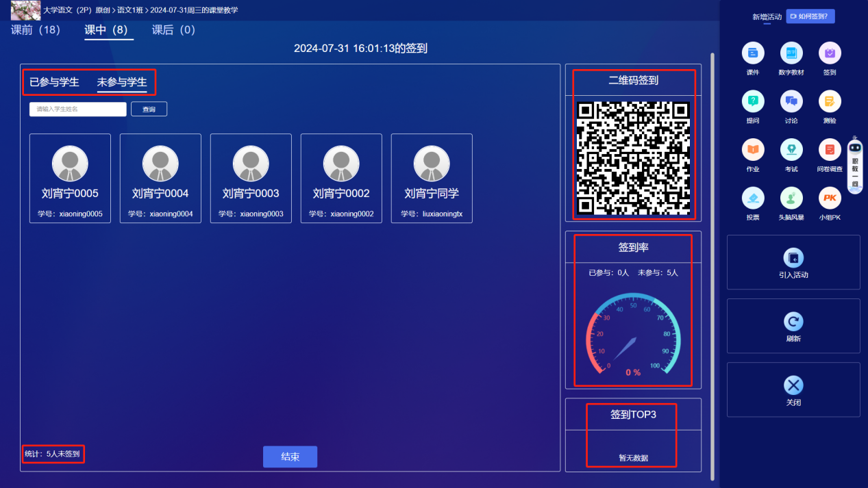The height and width of the screenshot is (488, 868).
Task: Open the 作业 homework activity
Action: click(x=753, y=151)
